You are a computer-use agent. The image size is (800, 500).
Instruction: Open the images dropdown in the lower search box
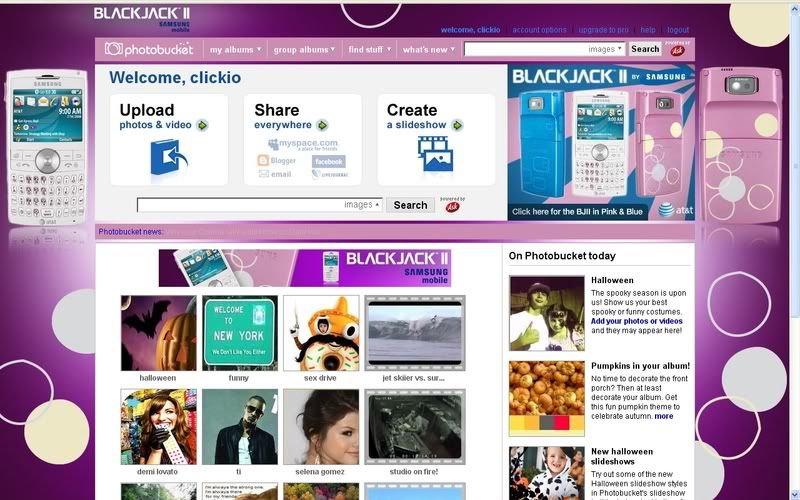(x=362, y=205)
